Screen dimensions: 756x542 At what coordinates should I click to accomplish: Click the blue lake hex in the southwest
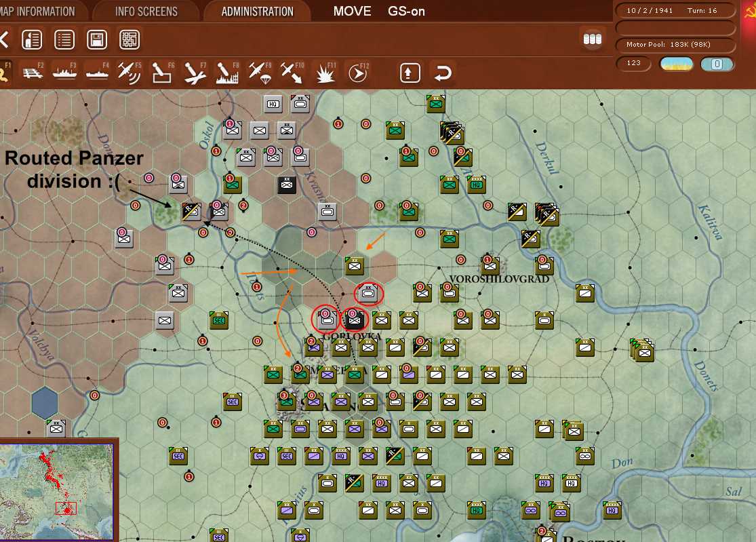coord(44,402)
